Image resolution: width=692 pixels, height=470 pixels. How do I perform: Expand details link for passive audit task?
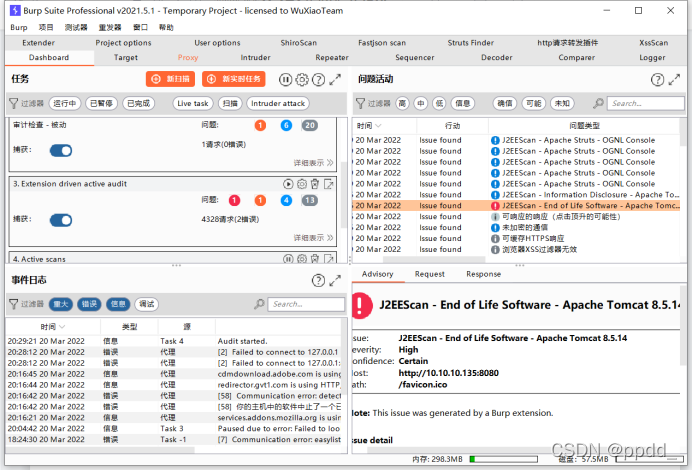(313, 163)
